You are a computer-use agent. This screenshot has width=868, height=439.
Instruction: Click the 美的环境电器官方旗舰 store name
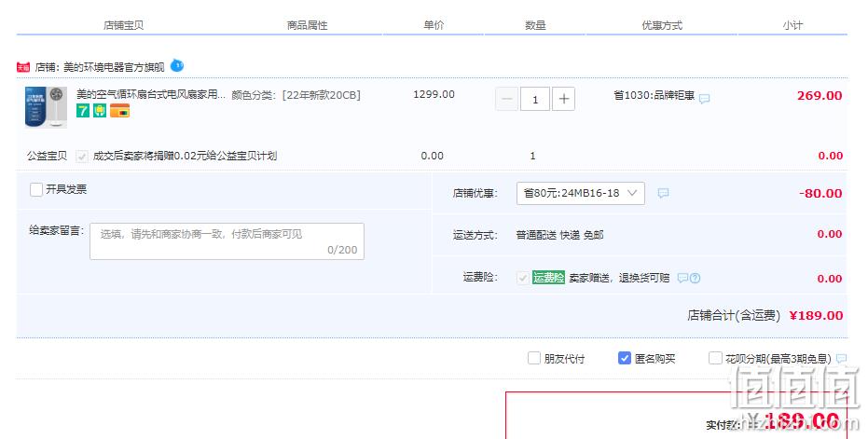point(114,67)
